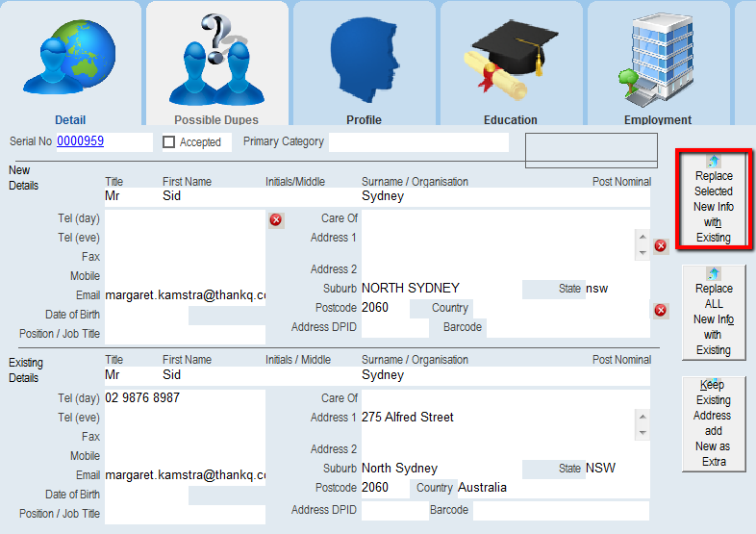This screenshot has height=534, width=756.
Task: Click red X beside new telephone details
Action: 276,220
